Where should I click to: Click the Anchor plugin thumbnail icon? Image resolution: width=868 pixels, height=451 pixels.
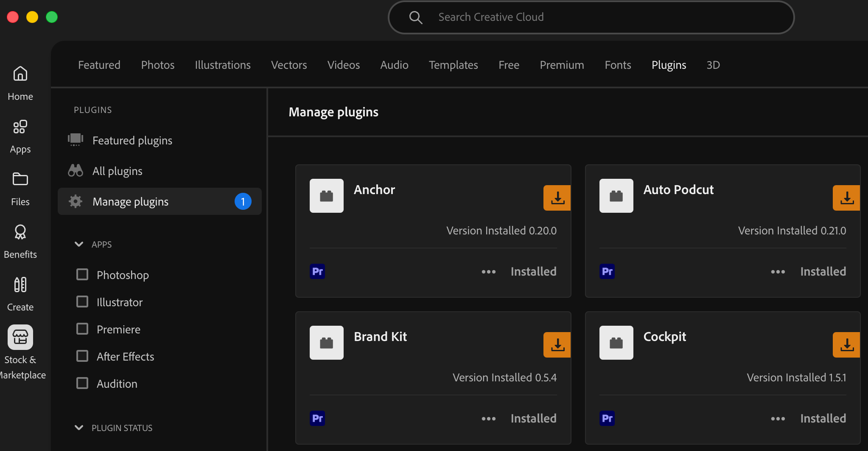327,196
